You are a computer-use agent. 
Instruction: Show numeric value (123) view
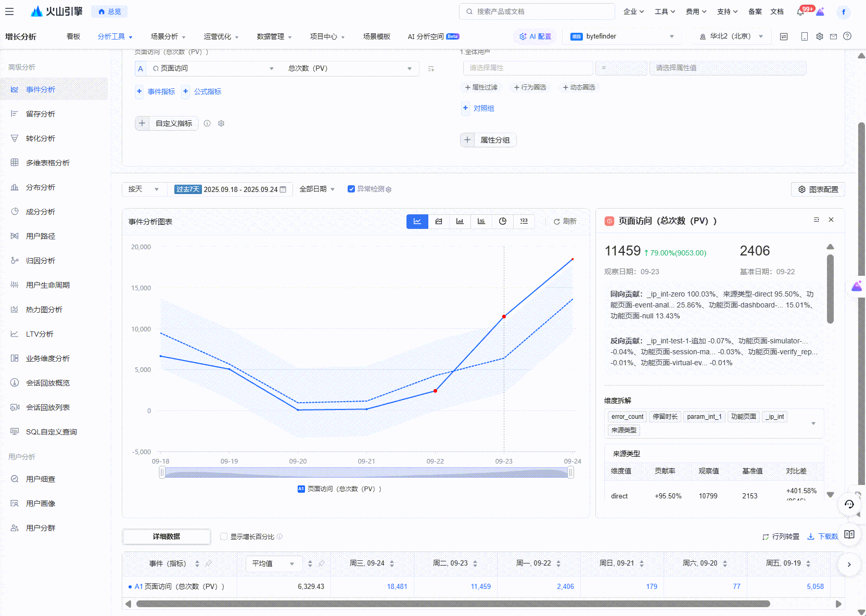pos(524,221)
